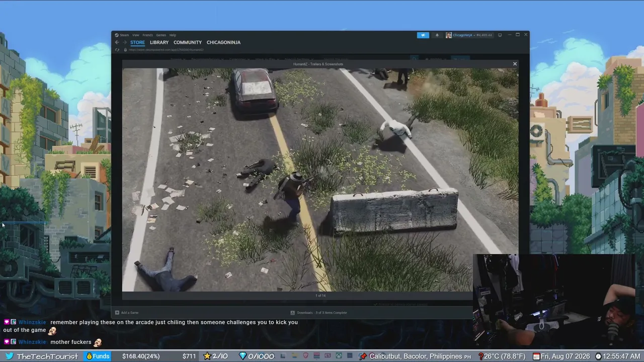Viewport: 644px width, 362px height.
Task: Click the '26°C (78.8°F)' temperature text
Action: coord(505,356)
